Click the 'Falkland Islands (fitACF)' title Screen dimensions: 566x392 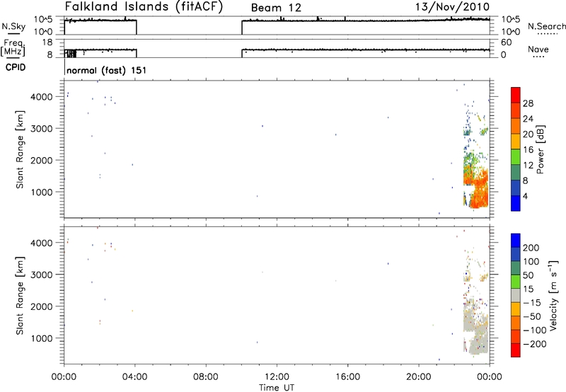pos(144,7)
